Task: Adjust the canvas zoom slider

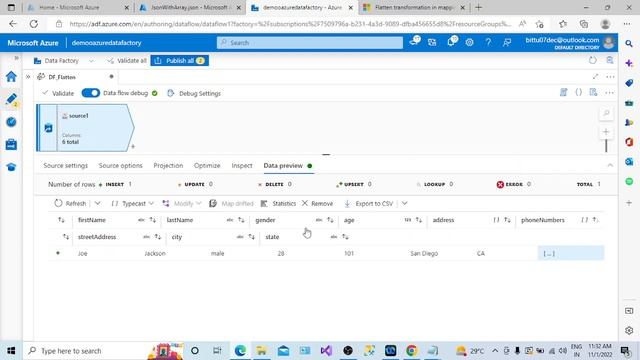Action: tap(606, 146)
